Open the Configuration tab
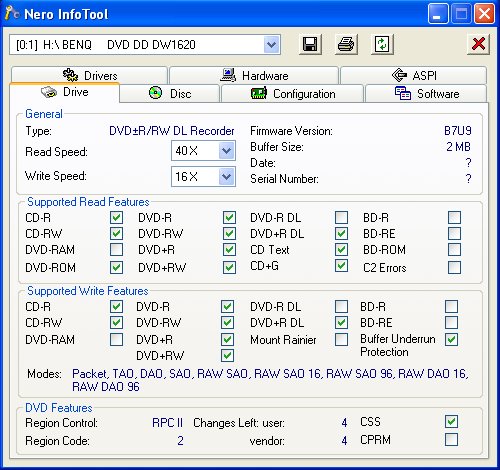Viewport: 500px width, 470px height. click(292, 93)
